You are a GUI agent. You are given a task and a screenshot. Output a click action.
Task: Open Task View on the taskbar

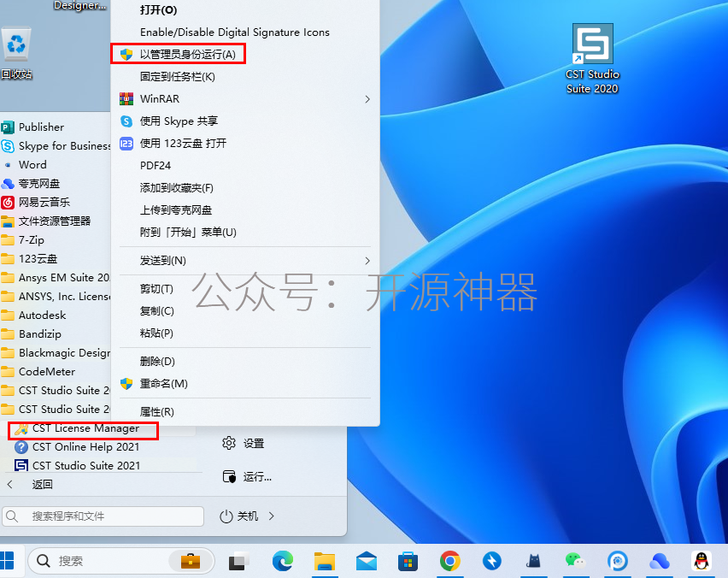239,561
